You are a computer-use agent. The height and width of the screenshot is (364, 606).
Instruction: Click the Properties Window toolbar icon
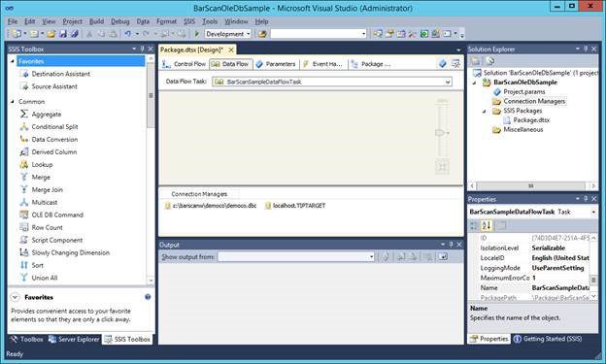pyautogui.click(x=389, y=34)
